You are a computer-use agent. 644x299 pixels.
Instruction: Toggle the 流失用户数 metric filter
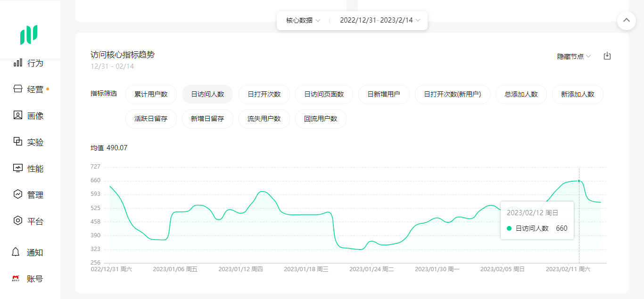point(264,119)
